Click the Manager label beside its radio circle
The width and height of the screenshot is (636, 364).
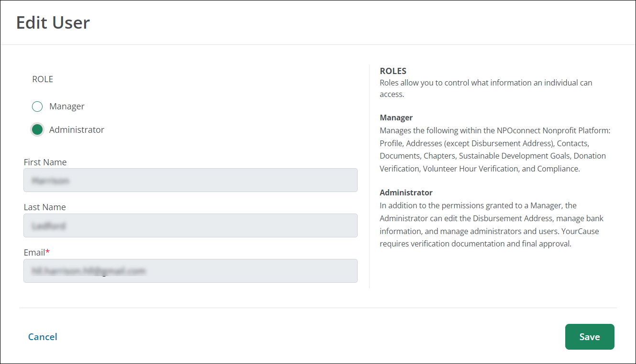67,106
